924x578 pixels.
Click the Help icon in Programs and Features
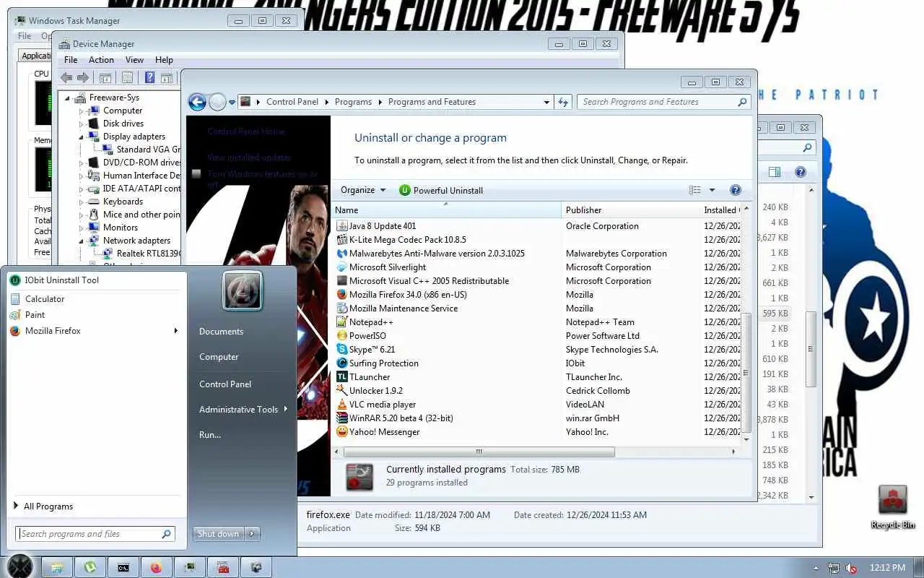736,190
